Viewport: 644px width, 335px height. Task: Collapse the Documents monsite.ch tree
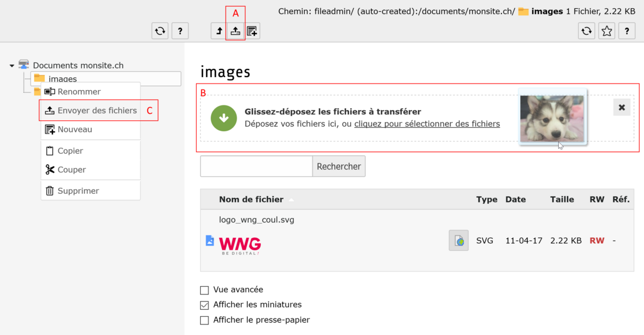[12, 66]
